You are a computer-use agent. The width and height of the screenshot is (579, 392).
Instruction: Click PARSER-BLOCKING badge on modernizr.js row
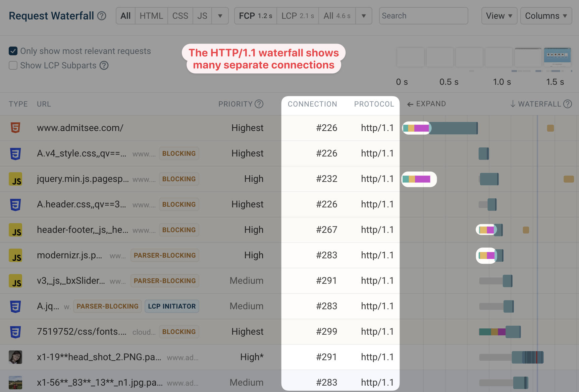point(165,255)
